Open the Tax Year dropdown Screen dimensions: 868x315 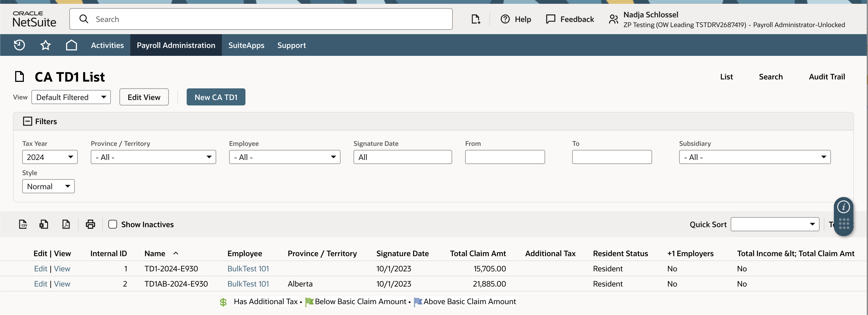50,157
